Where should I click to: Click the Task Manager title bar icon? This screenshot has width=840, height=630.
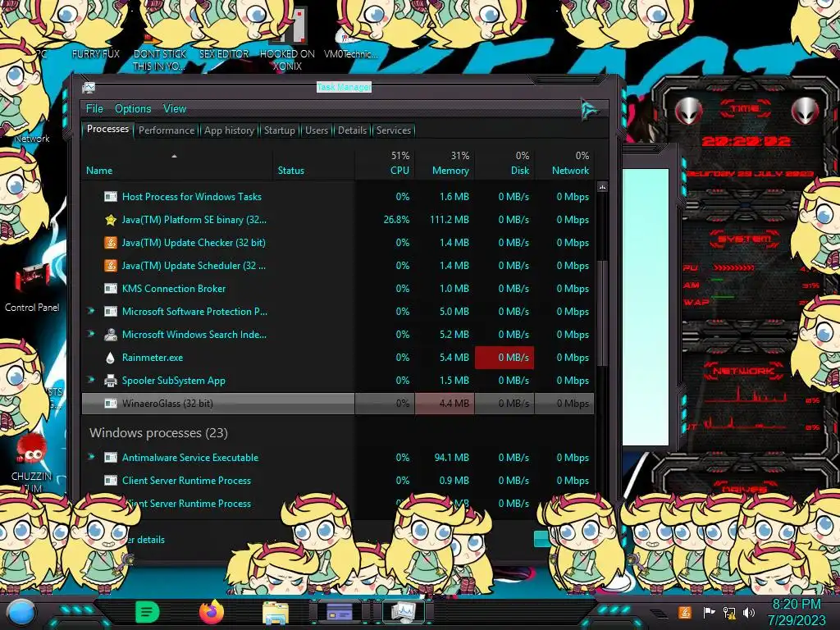[89, 87]
